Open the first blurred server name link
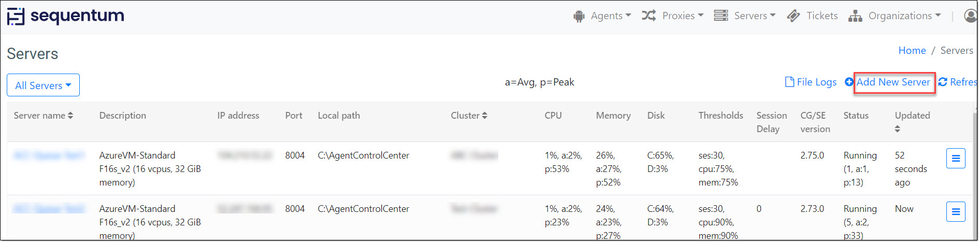Screen dimensions: 980x243 [x=48, y=155]
